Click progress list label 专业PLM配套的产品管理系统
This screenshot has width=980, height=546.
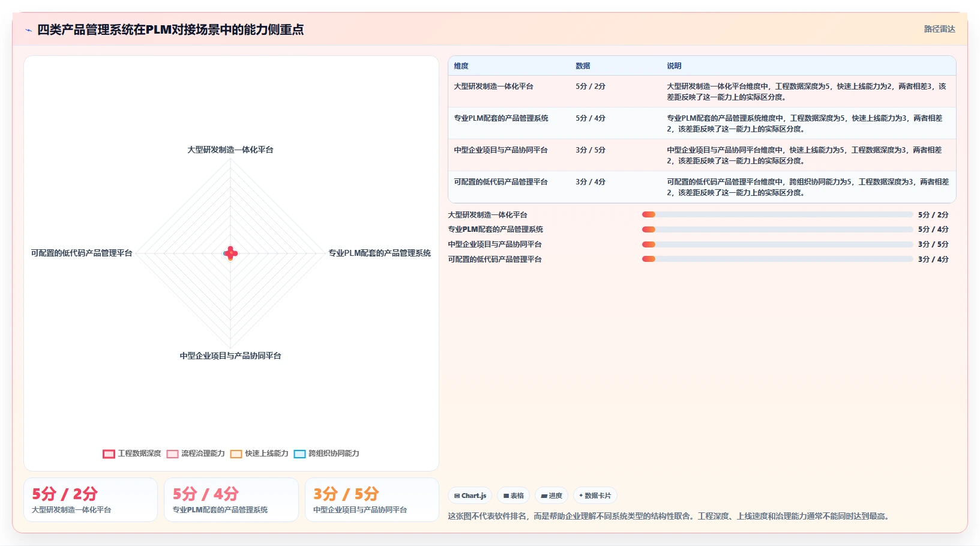[495, 229]
